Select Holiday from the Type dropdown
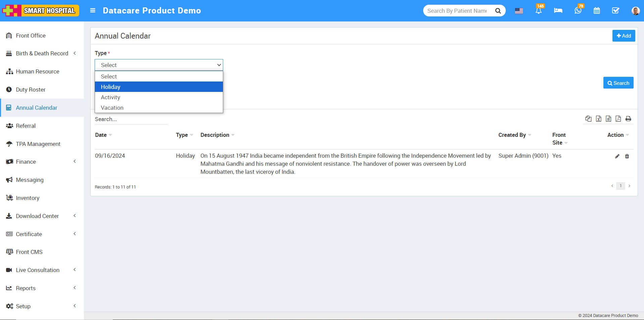This screenshot has width=644, height=320. click(110, 87)
